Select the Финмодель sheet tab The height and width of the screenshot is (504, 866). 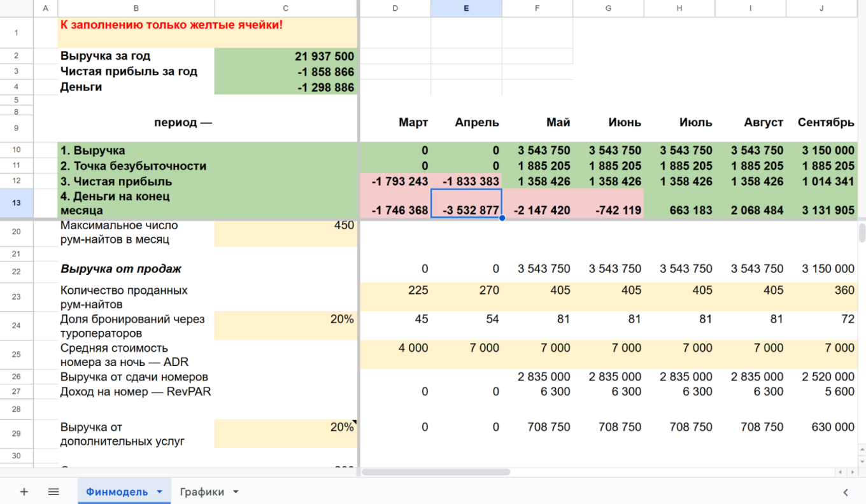117,492
